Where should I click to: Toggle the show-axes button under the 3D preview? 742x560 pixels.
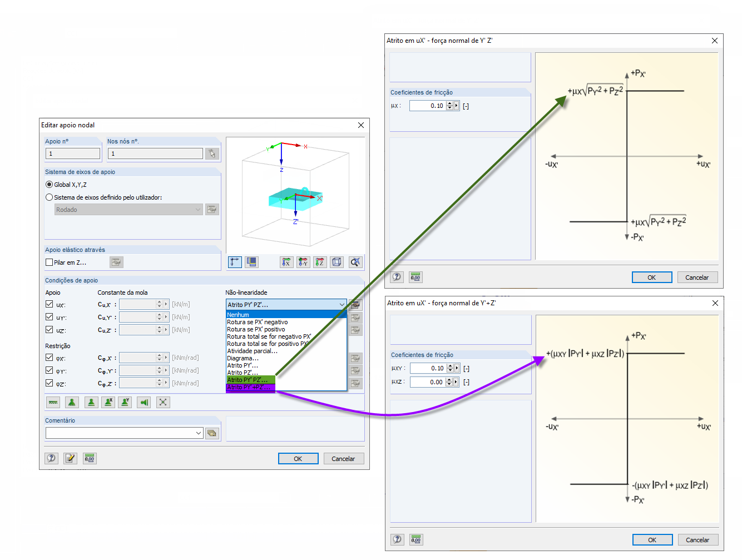235,262
